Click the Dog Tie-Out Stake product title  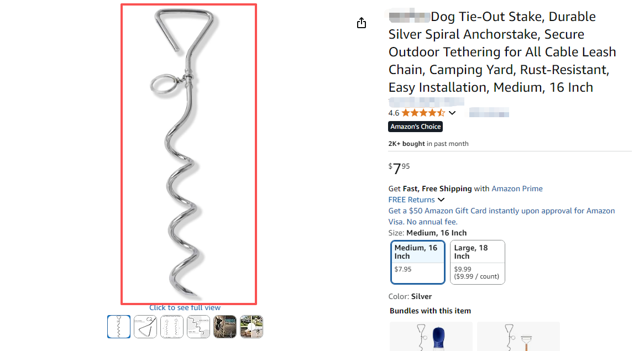tap(502, 52)
